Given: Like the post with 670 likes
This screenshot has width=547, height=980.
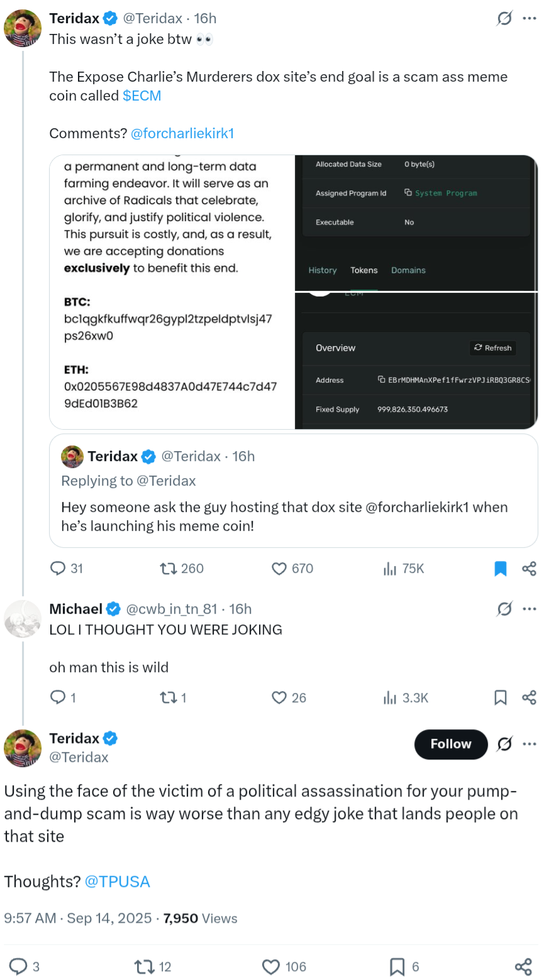Looking at the screenshot, I should coord(279,569).
